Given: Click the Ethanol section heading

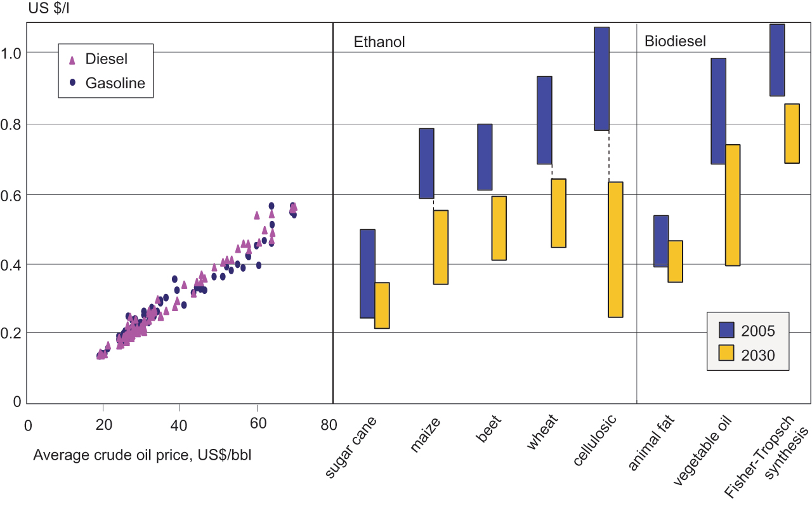Looking at the screenshot, I should 379,43.
